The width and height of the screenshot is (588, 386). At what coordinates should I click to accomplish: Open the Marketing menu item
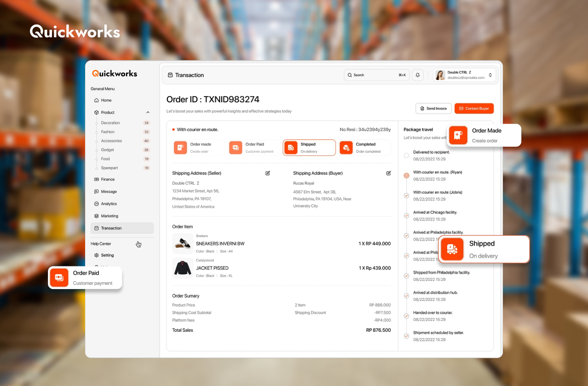click(x=109, y=216)
